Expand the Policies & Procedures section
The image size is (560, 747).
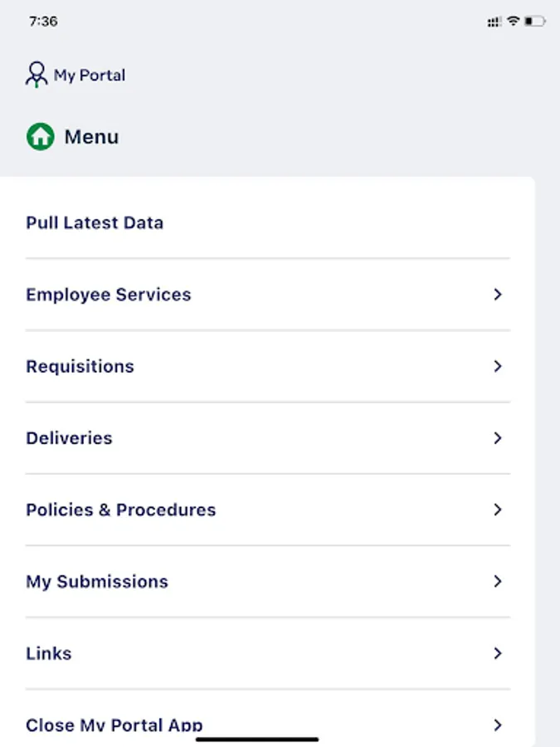tap(498, 510)
